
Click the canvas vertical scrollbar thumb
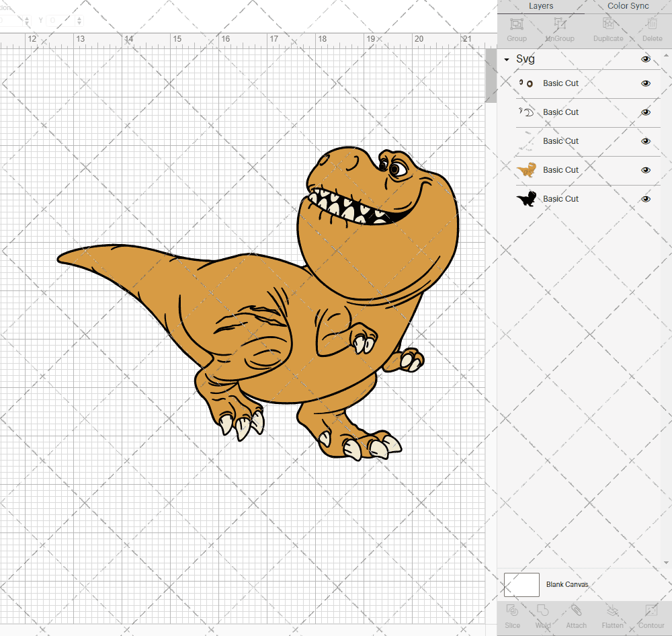tap(491, 75)
